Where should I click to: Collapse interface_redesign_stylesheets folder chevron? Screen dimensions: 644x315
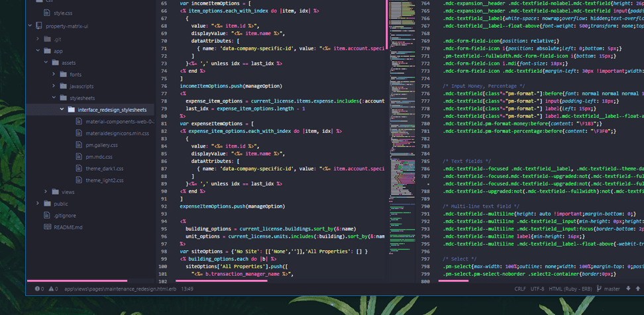[x=62, y=109]
